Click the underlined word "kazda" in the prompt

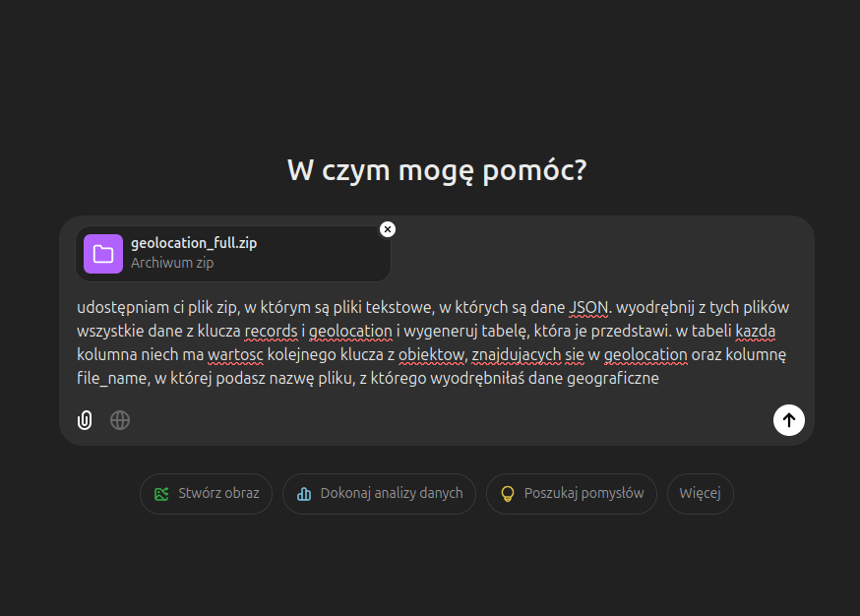(756, 332)
